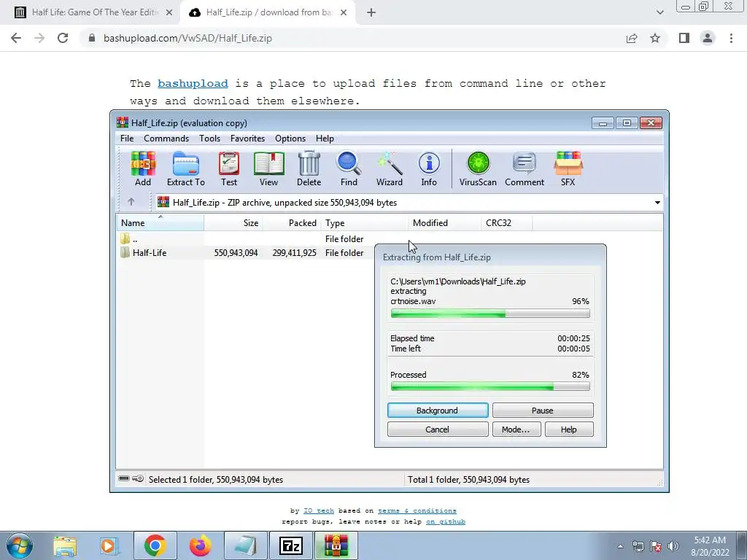Click the SFX archive icon
The height and width of the screenshot is (560, 747).
[568, 169]
